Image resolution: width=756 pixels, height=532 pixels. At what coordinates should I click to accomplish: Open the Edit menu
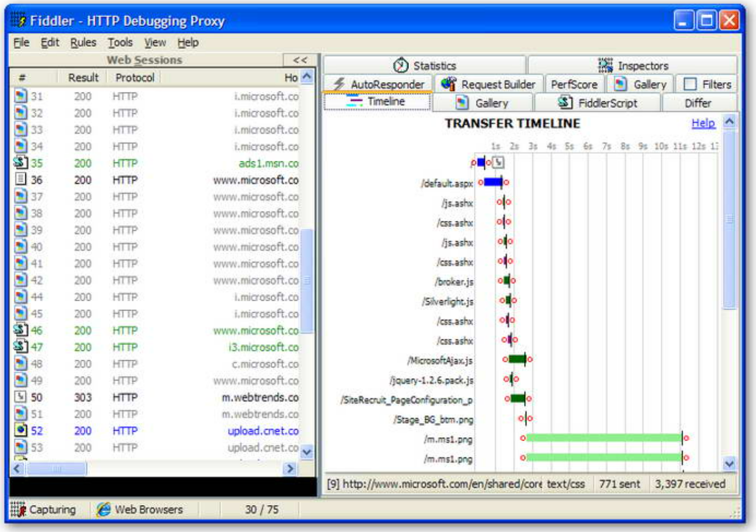50,42
